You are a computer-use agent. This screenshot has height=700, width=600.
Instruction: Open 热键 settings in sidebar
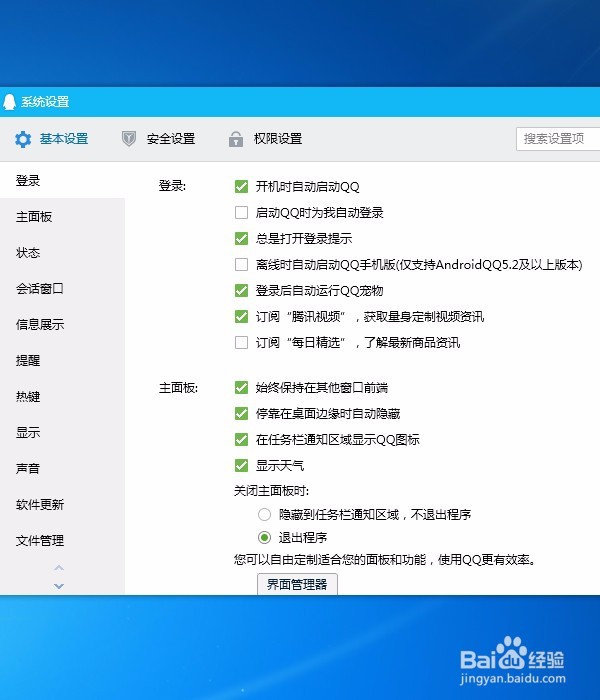(28, 396)
